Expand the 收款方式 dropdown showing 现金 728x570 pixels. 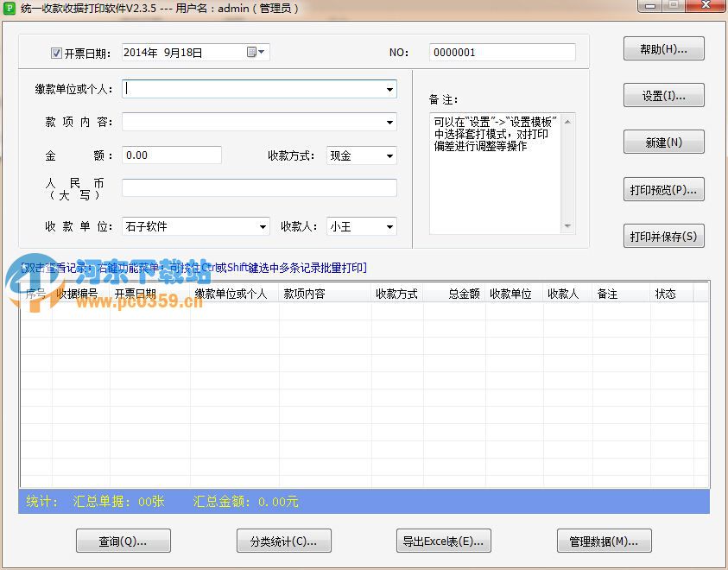389,155
